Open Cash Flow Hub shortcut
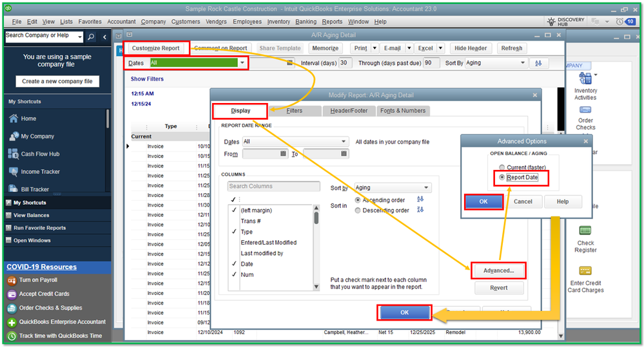This screenshot has width=644, height=347. [40, 154]
